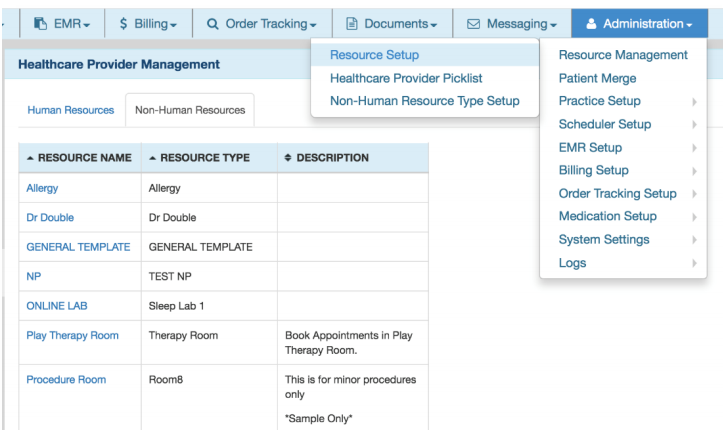Switch to the Human Resources tab

tap(70, 110)
